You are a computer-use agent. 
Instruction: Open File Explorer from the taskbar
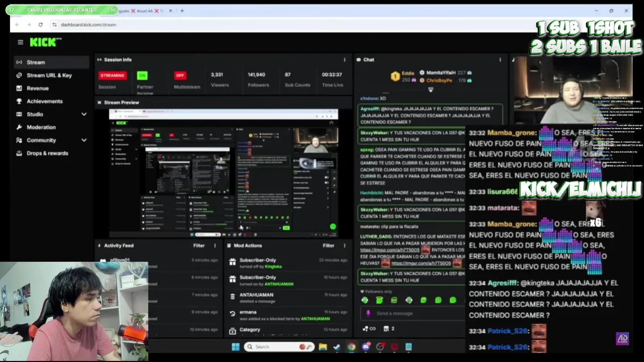[323, 347]
